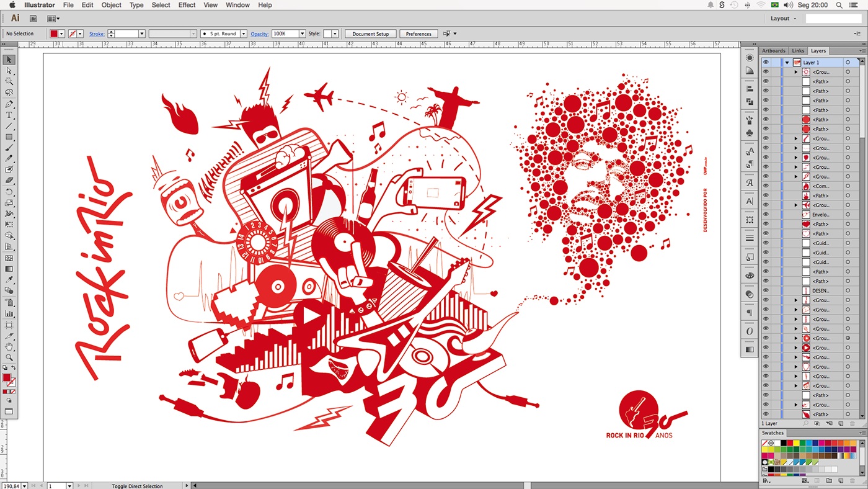This screenshot has width=868, height=489.
Task: Toggle visibility of the <Com.. row
Action: click(766, 186)
